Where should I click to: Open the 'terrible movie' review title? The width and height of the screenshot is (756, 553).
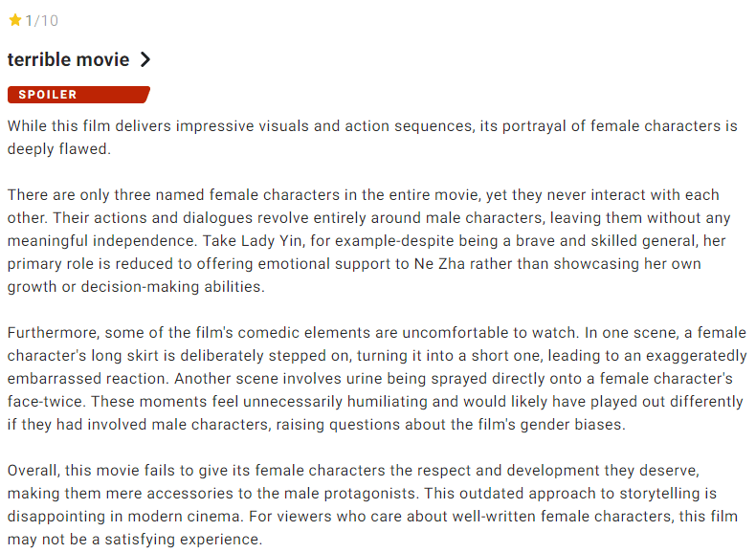pos(68,59)
